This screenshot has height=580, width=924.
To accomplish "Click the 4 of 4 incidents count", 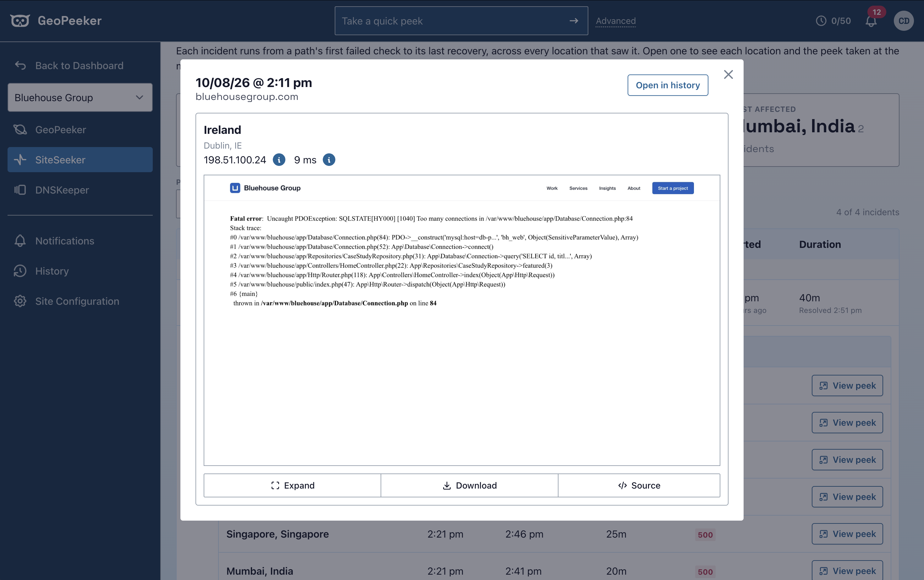I will point(868,212).
